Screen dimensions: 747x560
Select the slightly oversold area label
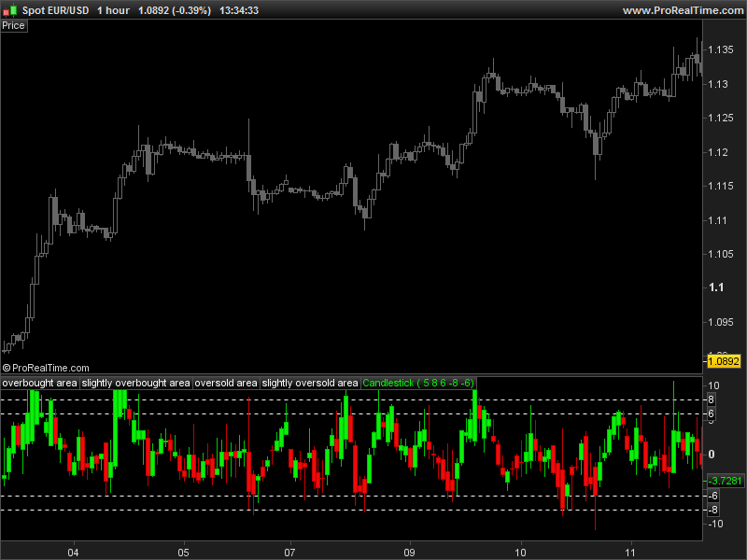(310, 383)
